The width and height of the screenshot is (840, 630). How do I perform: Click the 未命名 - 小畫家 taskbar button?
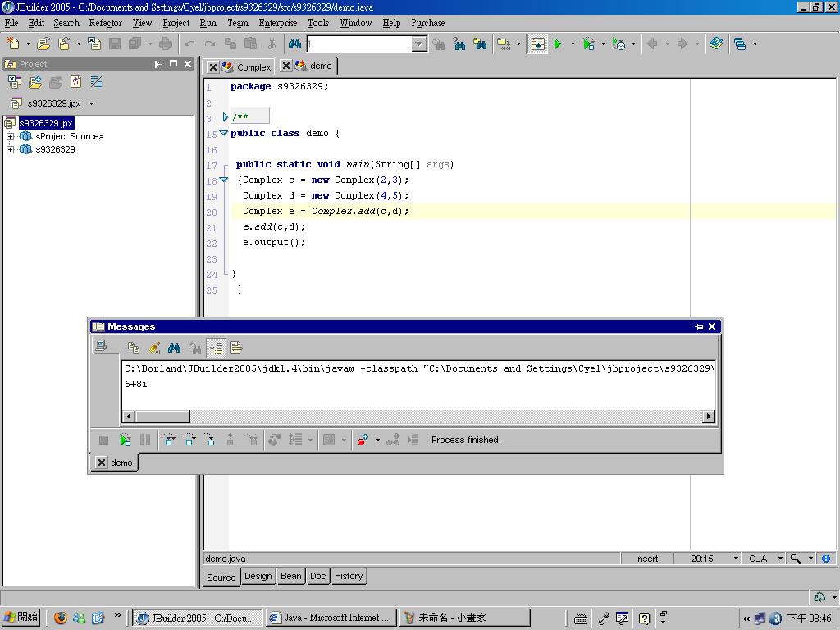coord(465,618)
